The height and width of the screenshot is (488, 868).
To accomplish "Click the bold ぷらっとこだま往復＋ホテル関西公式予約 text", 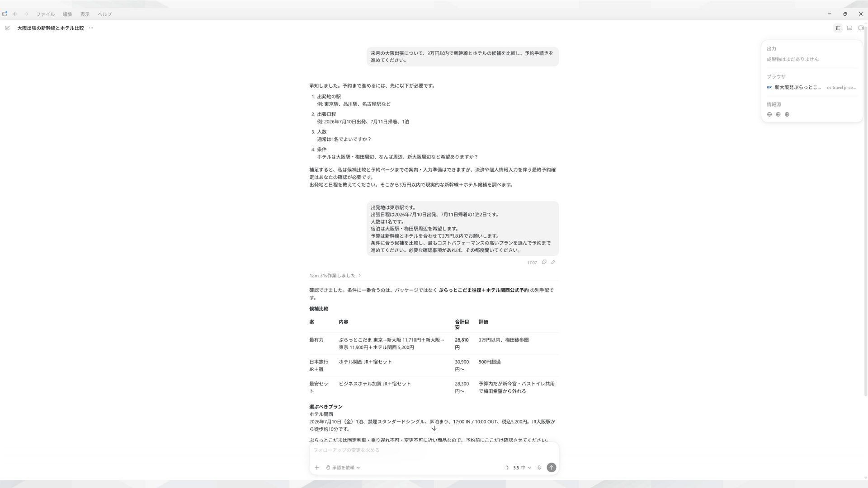I will point(483,291).
